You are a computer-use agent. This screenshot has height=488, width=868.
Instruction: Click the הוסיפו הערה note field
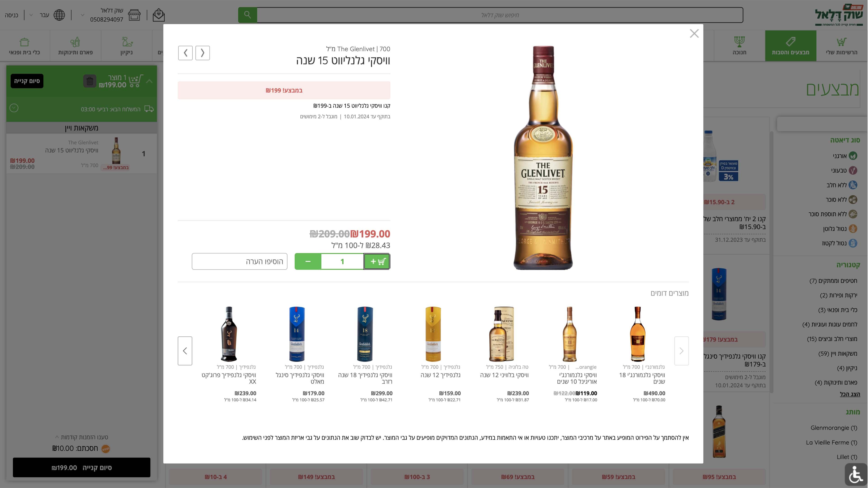240,261
